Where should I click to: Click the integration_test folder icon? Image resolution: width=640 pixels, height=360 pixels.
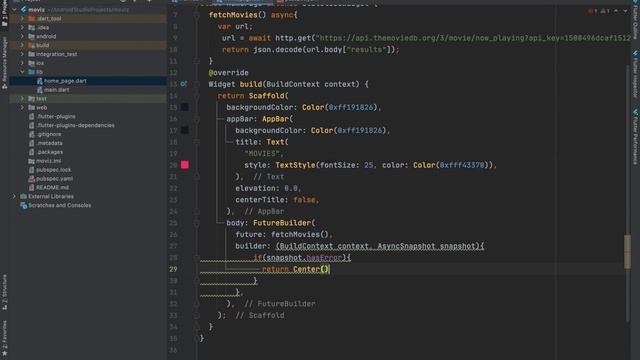click(31, 54)
